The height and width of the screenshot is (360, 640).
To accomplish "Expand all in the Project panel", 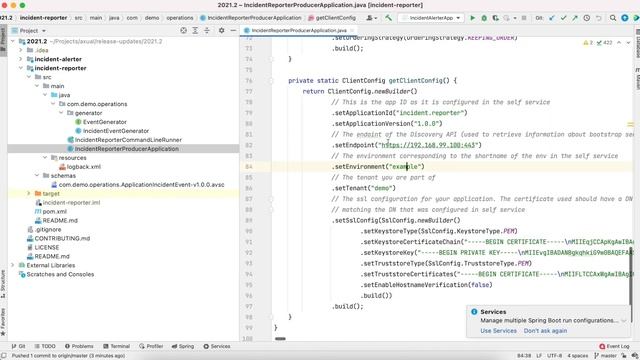I will coord(195,31).
